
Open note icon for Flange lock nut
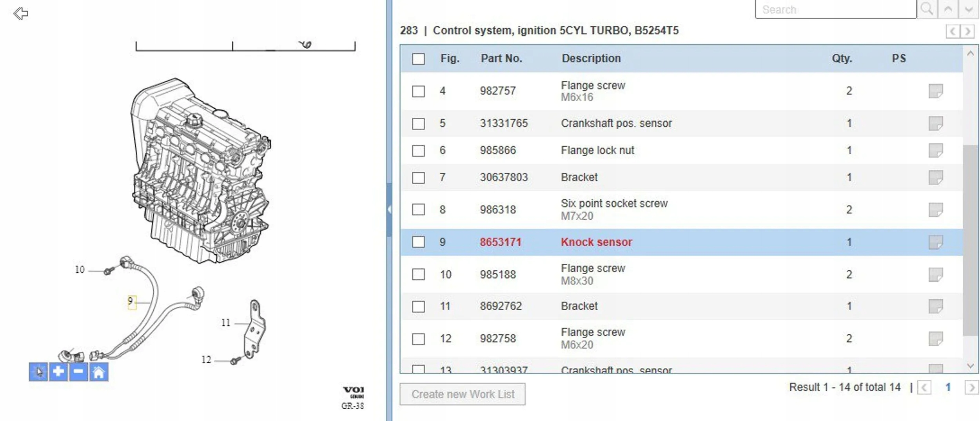click(936, 150)
